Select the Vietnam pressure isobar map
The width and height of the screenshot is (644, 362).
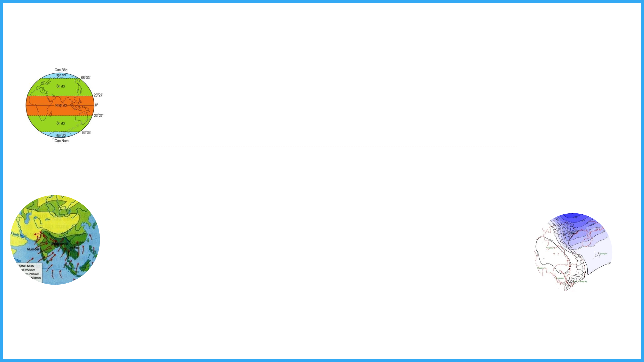click(573, 252)
